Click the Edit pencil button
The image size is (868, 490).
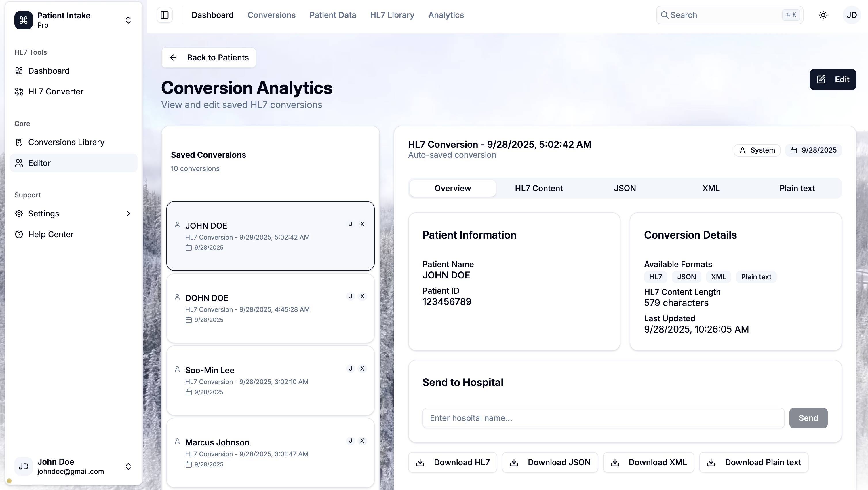833,79
